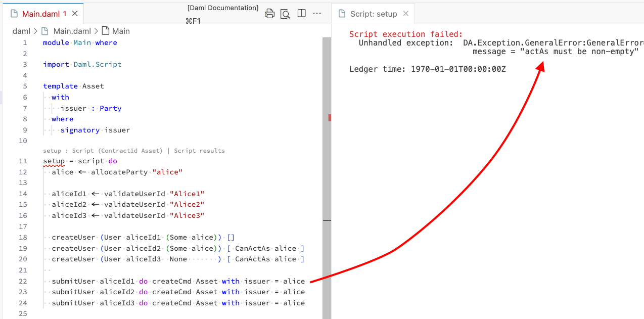Viewport: 644px width, 319px height.
Task: Select the Main module breadcrumb
Action: click(x=121, y=31)
